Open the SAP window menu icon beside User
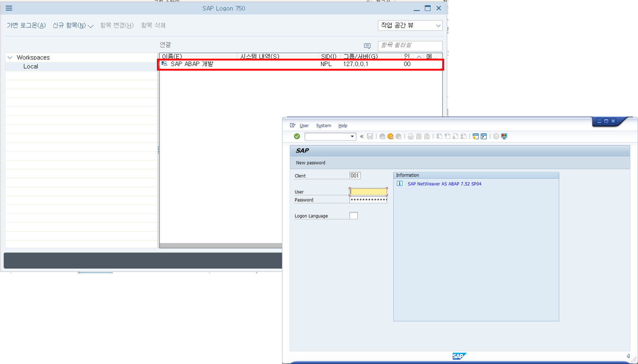This screenshot has width=638, height=364. [293, 125]
